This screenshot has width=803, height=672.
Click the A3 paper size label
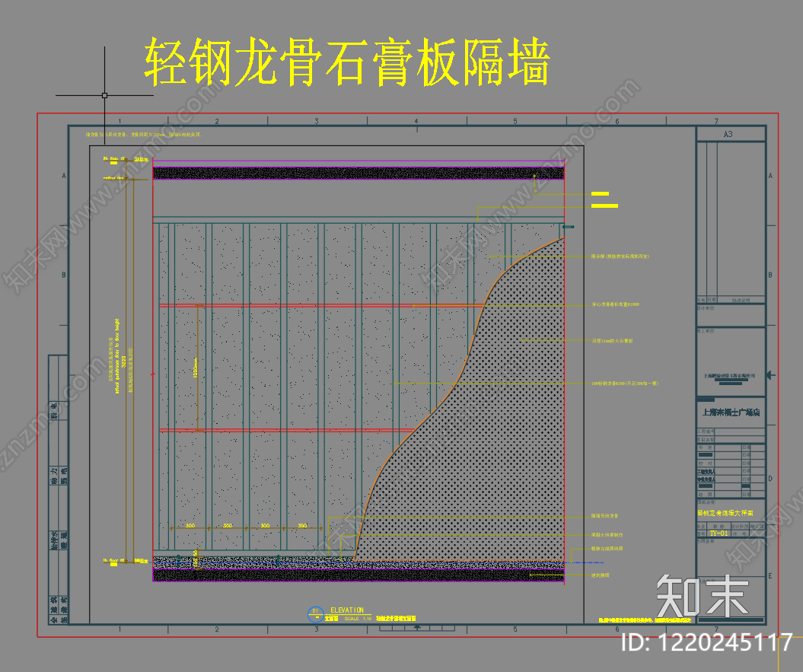(x=728, y=134)
